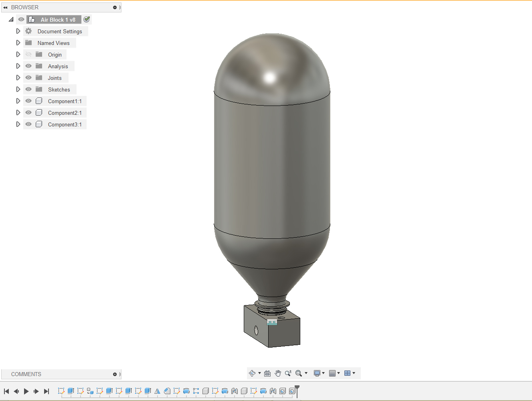Select the Zoom magnifier with plus-minus
The image size is (532, 401).
[288, 373]
